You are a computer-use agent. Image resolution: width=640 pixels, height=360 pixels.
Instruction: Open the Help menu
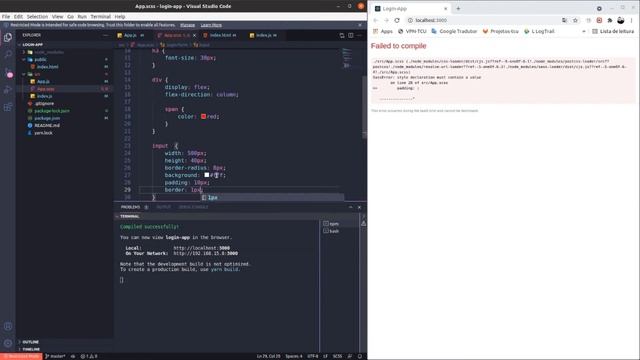[x=120, y=16]
